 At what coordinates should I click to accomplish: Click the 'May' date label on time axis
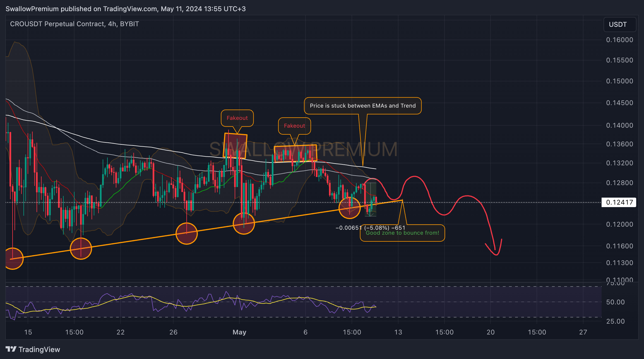(239, 332)
